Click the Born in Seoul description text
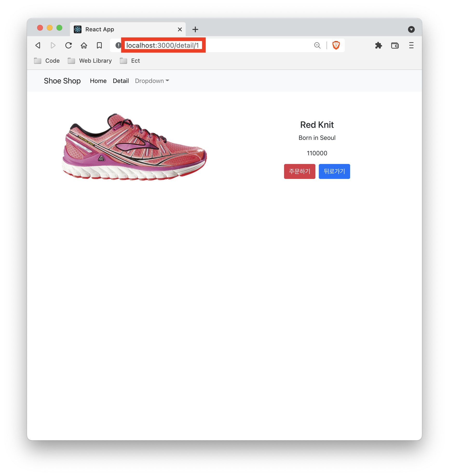 (317, 138)
